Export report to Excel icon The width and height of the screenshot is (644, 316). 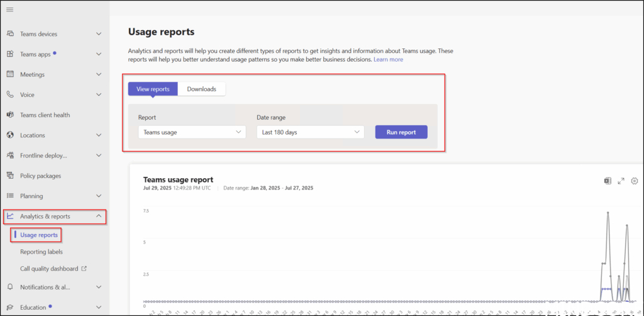click(608, 181)
